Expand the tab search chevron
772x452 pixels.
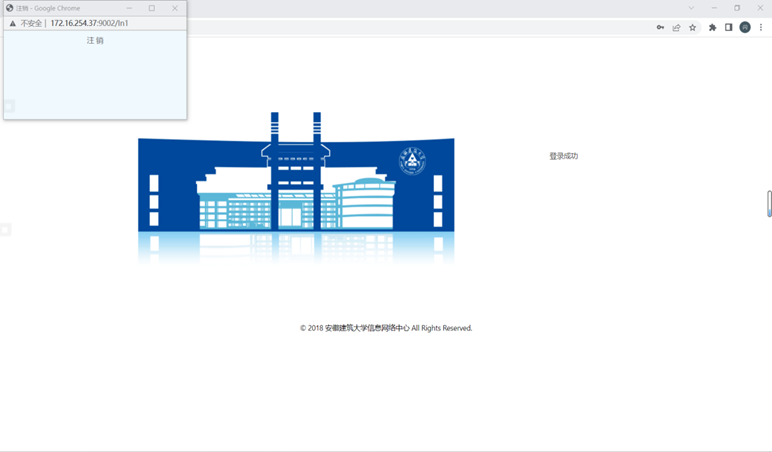[690, 8]
